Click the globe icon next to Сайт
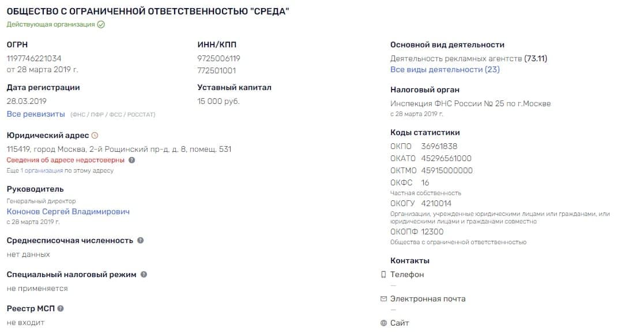Screen dimensions: 644x332 (x=383, y=323)
